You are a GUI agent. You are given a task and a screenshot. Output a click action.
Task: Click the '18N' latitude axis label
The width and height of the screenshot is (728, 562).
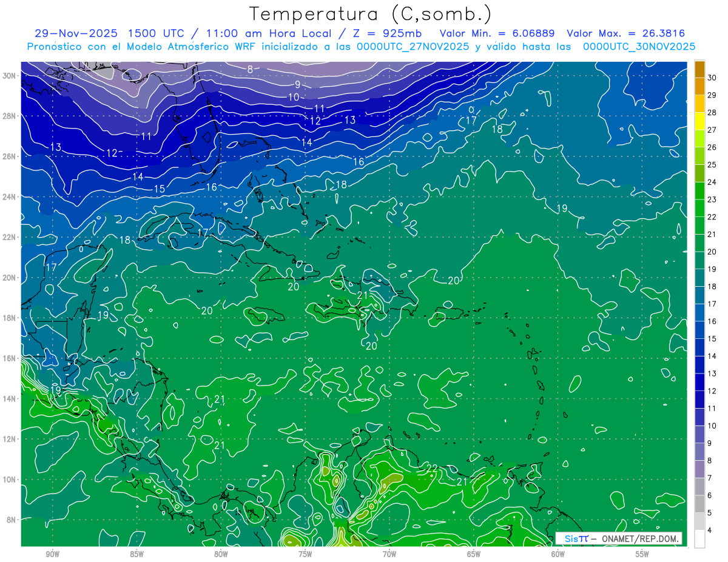click(10, 318)
